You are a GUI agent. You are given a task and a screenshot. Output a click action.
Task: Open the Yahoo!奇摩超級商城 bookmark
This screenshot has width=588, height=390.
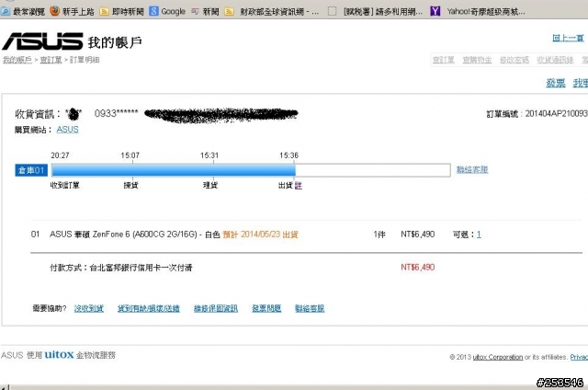(x=478, y=12)
